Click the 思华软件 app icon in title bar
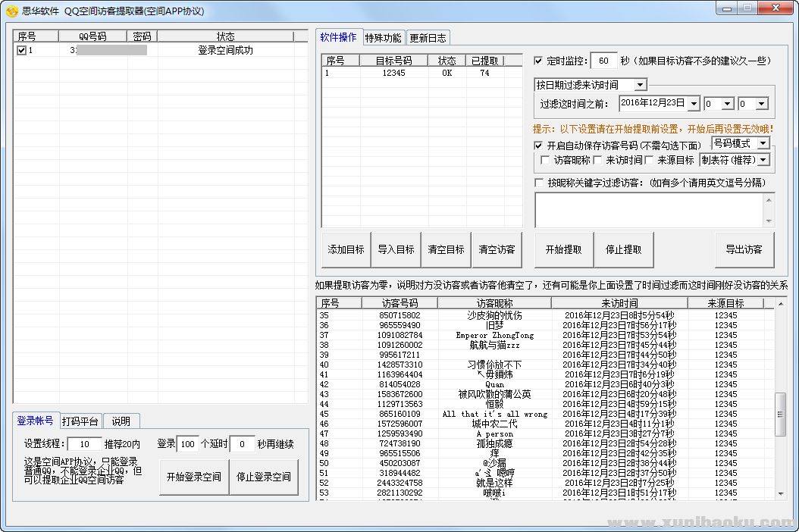 pos(11,11)
